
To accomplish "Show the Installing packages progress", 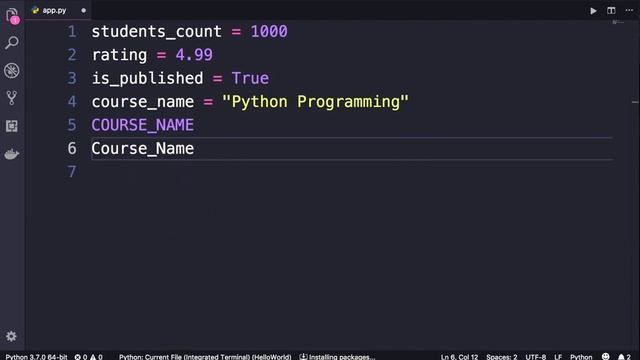I will point(337,357).
